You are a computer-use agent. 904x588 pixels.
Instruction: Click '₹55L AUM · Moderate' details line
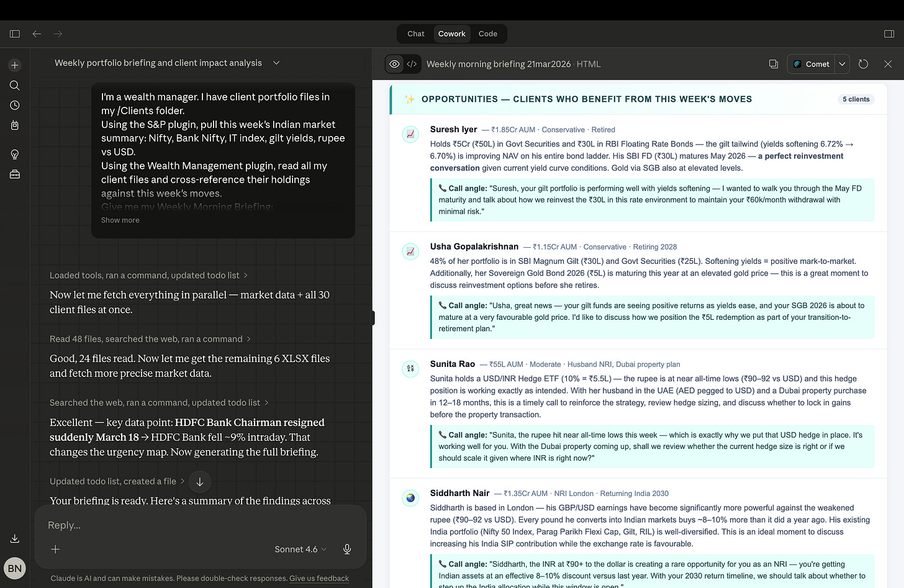[585, 364]
